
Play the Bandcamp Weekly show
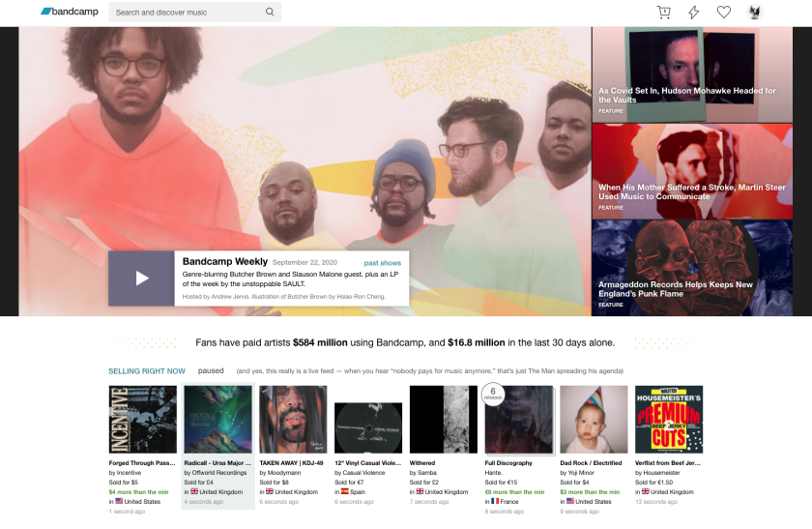(x=141, y=279)
